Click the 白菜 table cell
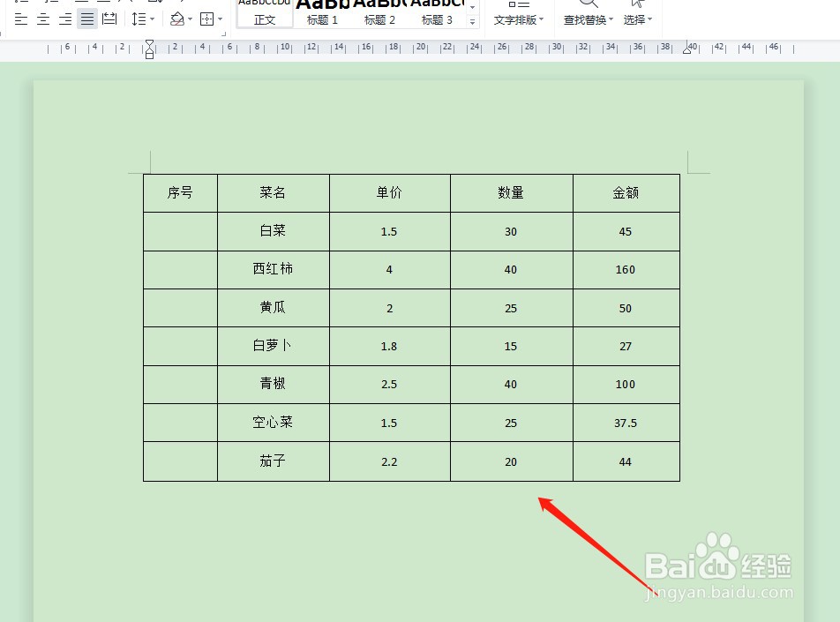840x622 pixels. point(273,231)
